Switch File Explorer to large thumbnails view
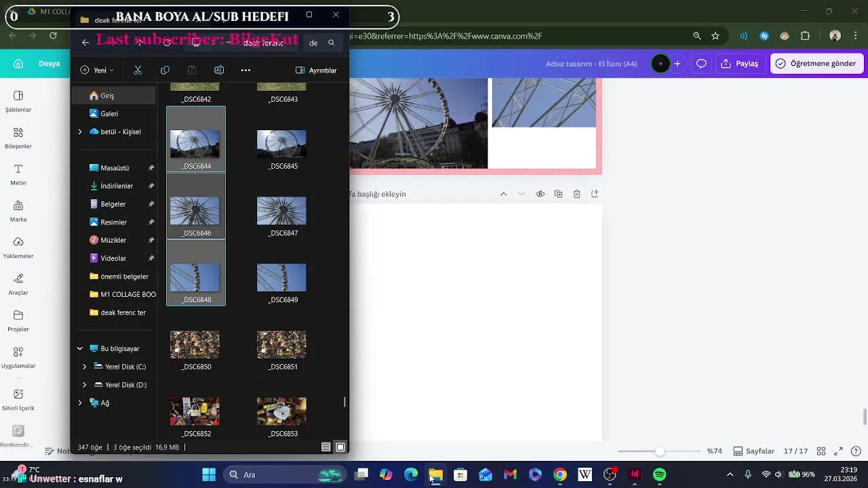Viewport: 868px width, 488px height. (x=340, y=447)
